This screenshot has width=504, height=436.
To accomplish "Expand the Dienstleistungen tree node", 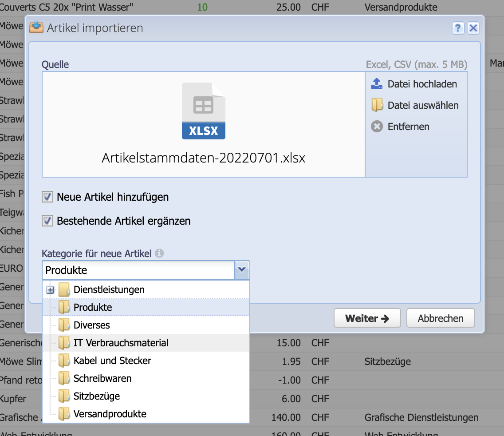I will click(x=51, y=289).
